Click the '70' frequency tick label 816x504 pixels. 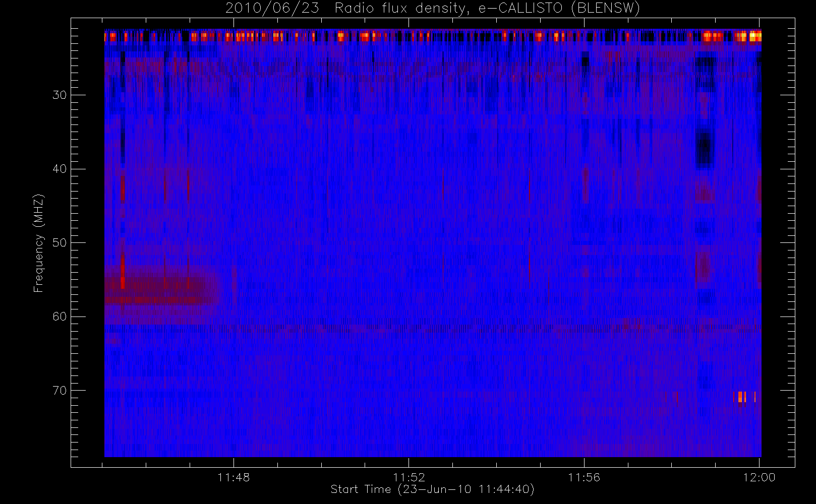tap(60, 391)
